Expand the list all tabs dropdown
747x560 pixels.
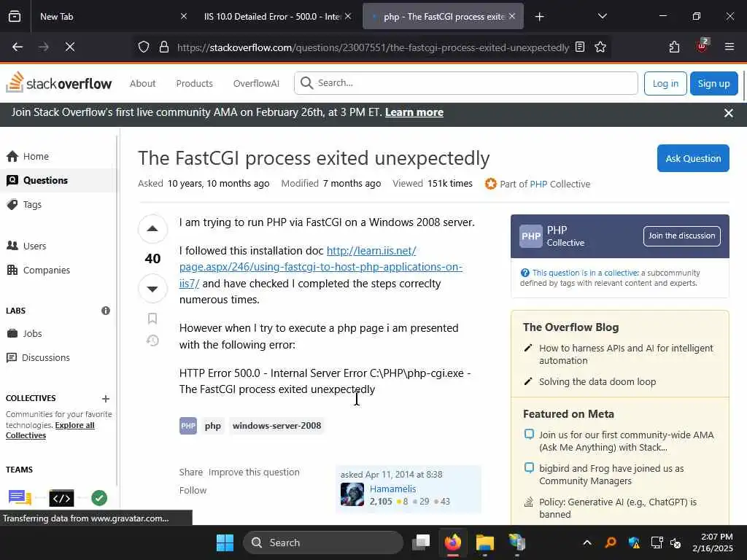[x=602, y=16]
